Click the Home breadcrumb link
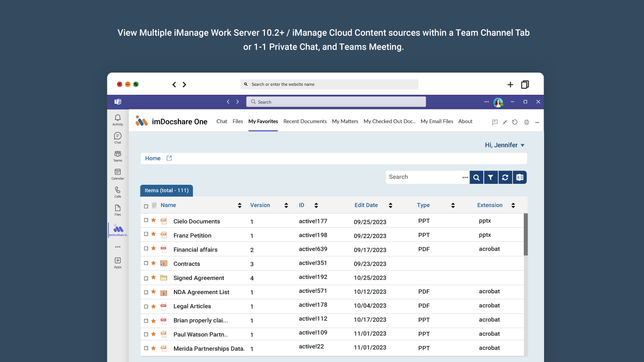 point(153,158)
